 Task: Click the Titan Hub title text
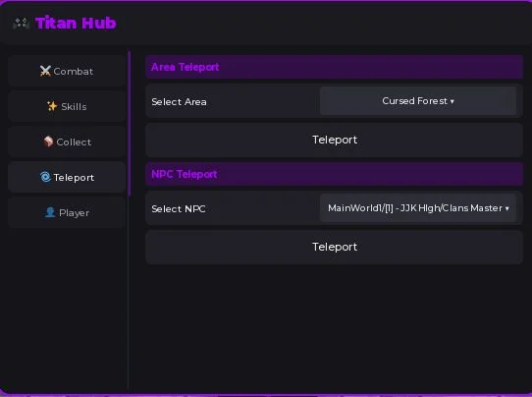pos(76,24)
